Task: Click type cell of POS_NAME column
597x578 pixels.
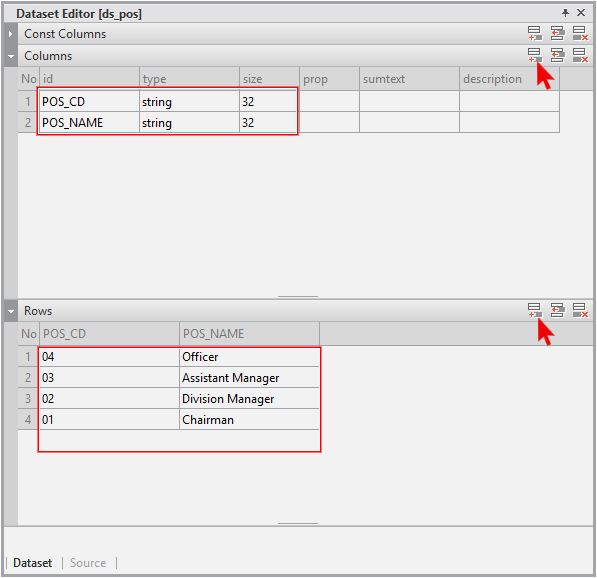Action: point(190,122)
